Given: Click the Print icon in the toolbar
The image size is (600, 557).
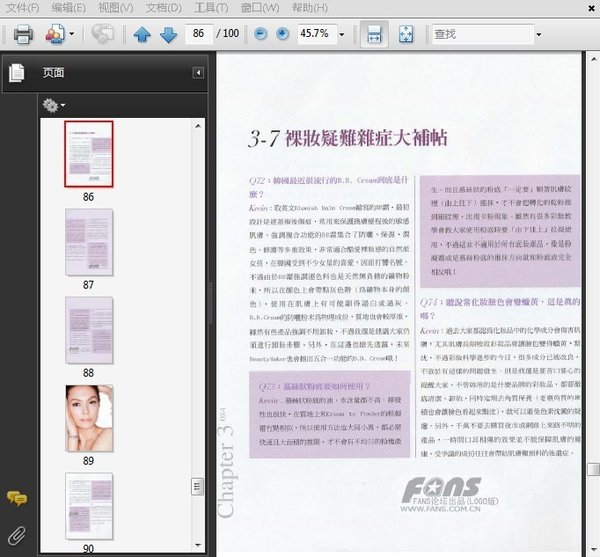Looking at the screenshot, I should point(23,34).
